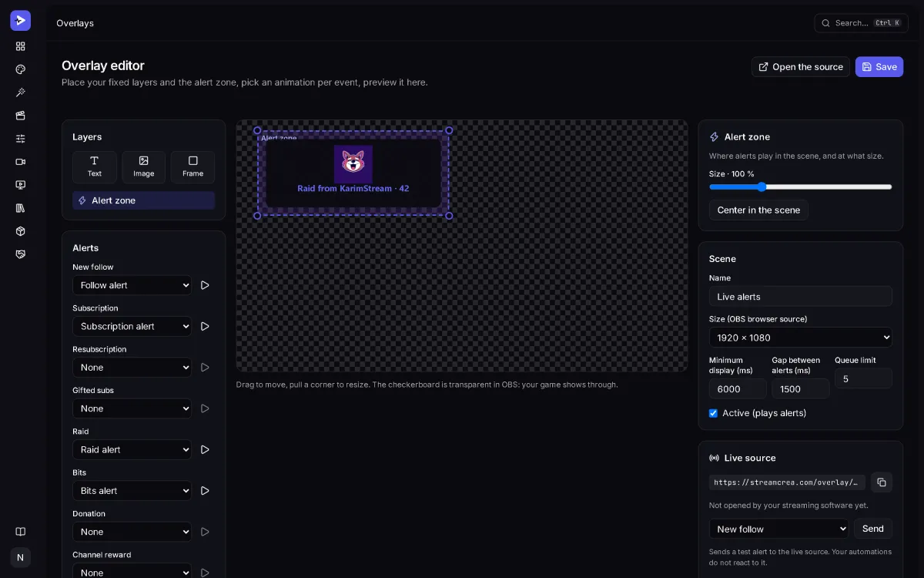Click the Alert zone size slider
The image size is (924, 578).
point(801,187)
